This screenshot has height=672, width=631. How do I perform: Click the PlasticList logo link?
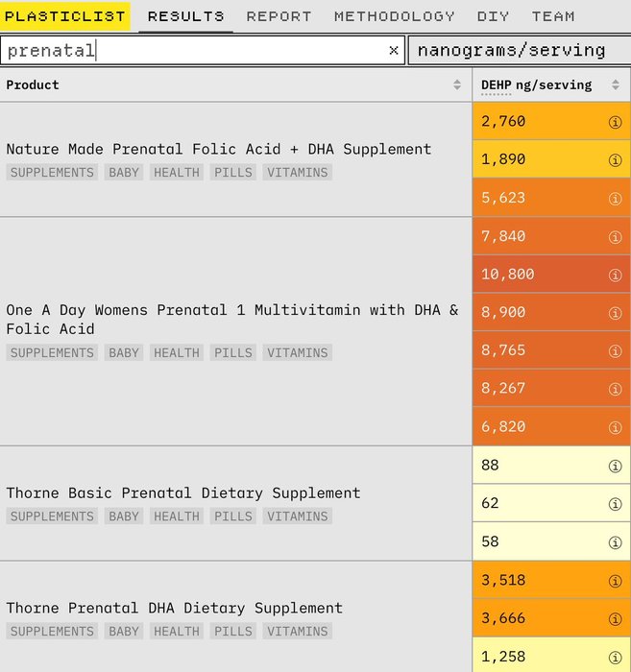tap(65, 16)
